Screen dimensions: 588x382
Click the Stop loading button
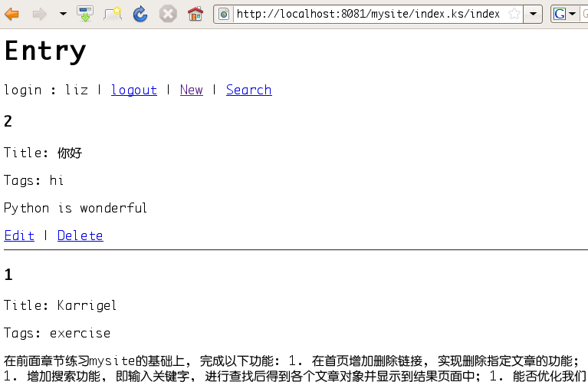[168, 14]
